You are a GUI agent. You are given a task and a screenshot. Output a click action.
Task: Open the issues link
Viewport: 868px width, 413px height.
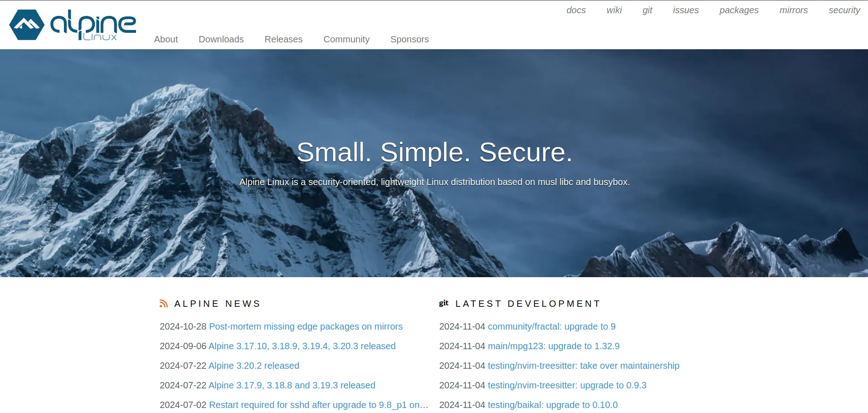point(685,10)
